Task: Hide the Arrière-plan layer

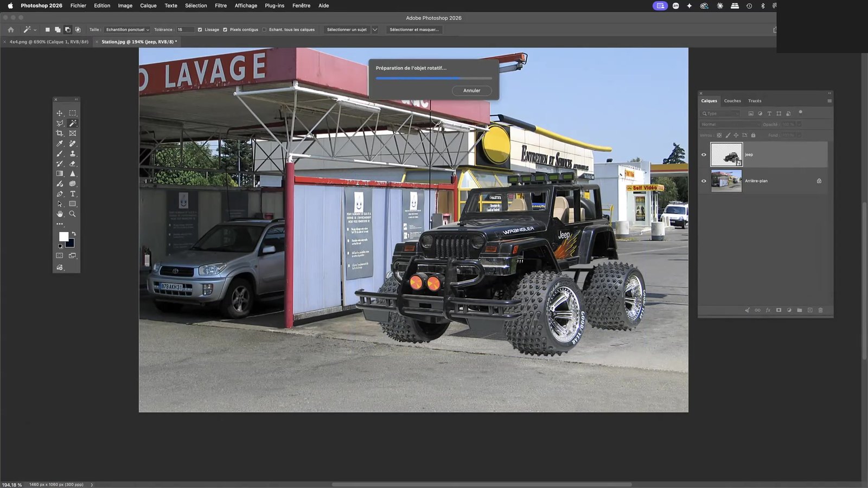Action: point(704,181)
